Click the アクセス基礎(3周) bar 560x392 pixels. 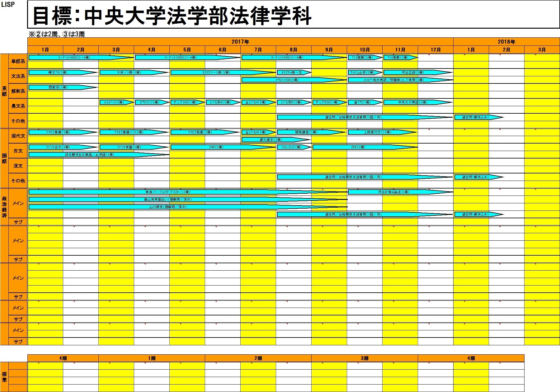pyautogui.click(x=63, y=132)
